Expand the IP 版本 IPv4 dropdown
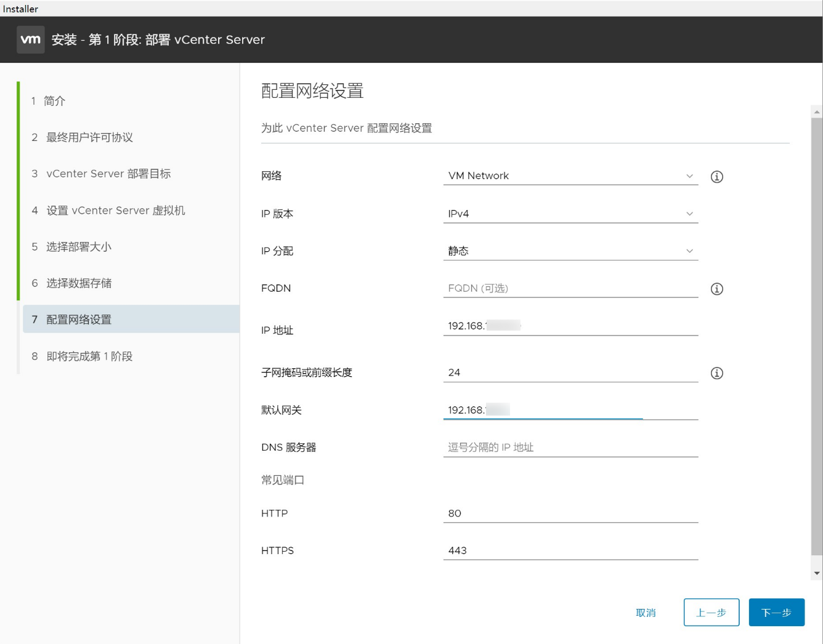 coord(570,214)
